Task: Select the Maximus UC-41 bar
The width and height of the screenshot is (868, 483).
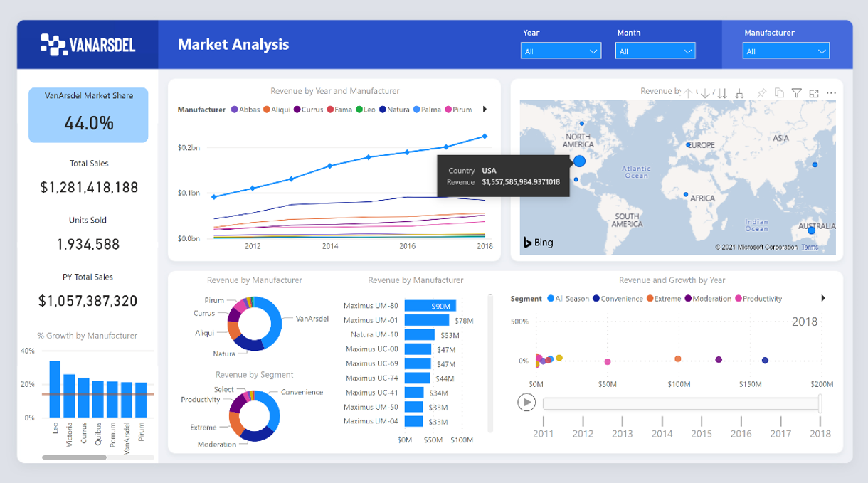Action: pos(414,393)
